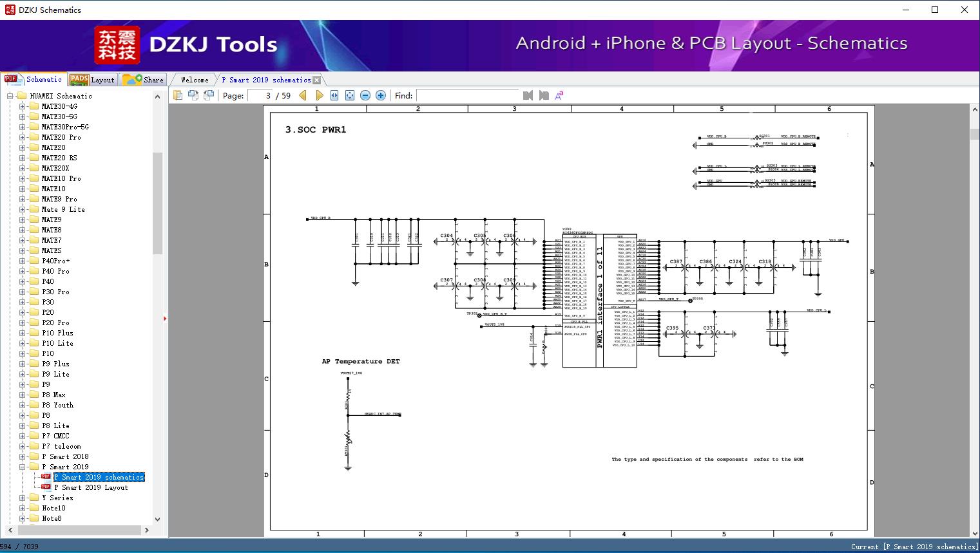The image size is (980, 553).
Task: Click the PDF icon of P Smart 2019 schematics
Action: click(46, 477)
